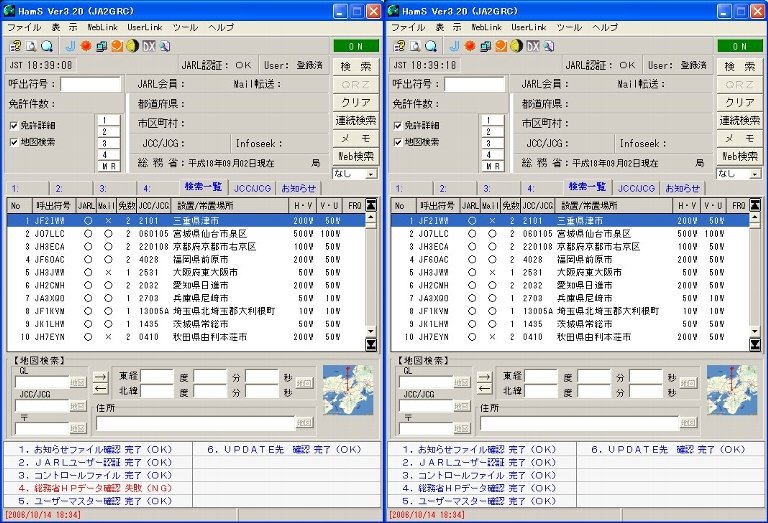This screenshot has height=523, width=768.
Task: Click the left arrow ← in map search, 18:39:08 window
Action: point(100,388)
